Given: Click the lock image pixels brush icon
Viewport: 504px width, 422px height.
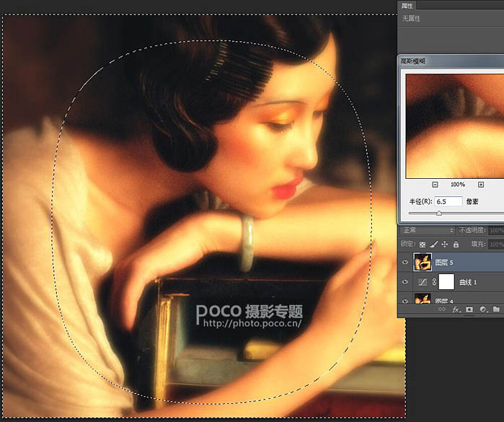Looking at the screenshot, I should [433, 245].
